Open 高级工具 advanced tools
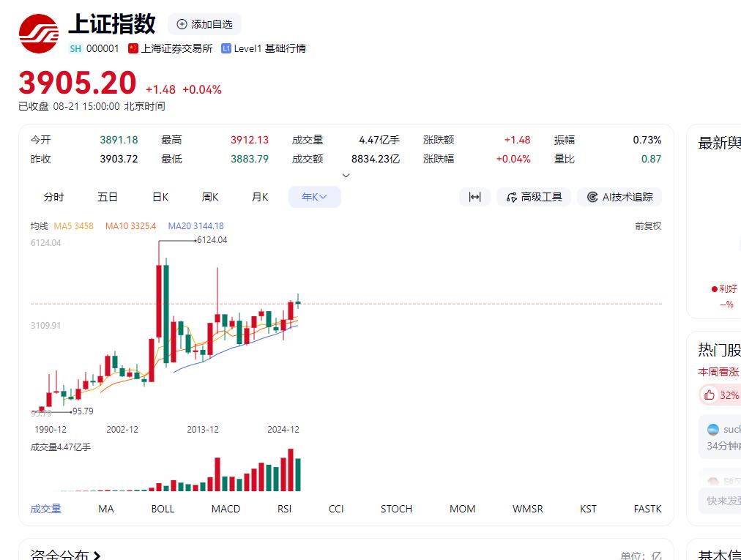 click(x=534, y=197)
